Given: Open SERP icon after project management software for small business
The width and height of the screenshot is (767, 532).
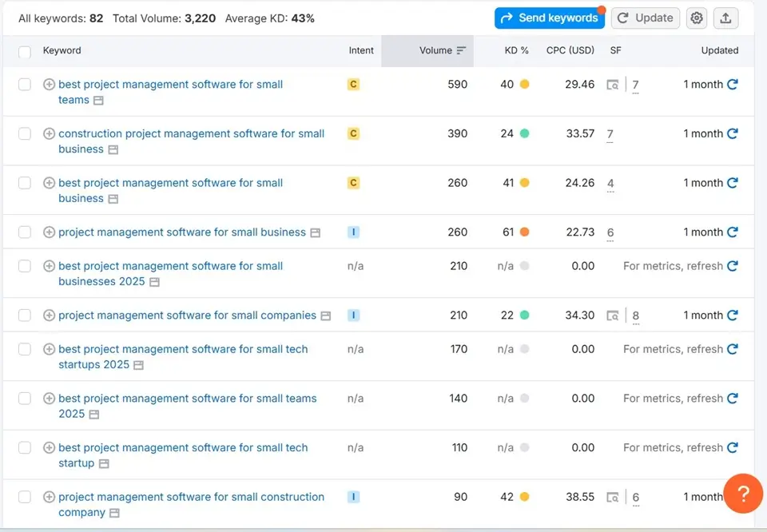Looking at the screenshot, I should pyautogui.click(x=316, y=232).
